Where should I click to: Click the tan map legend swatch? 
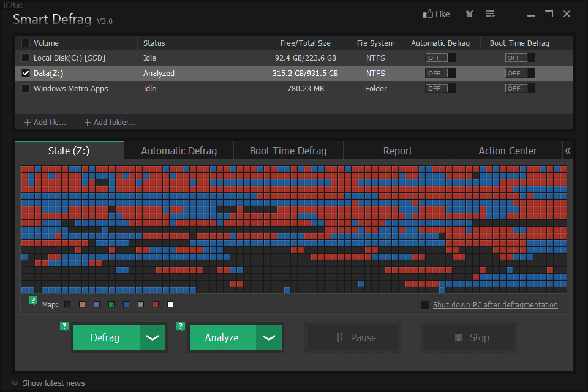tap(82, 304)
